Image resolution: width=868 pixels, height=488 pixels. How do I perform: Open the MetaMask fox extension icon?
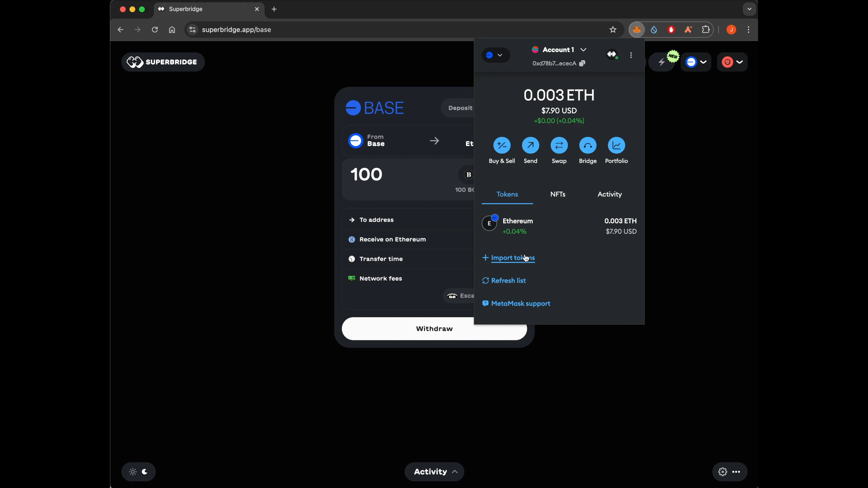[x=637, y=30]
